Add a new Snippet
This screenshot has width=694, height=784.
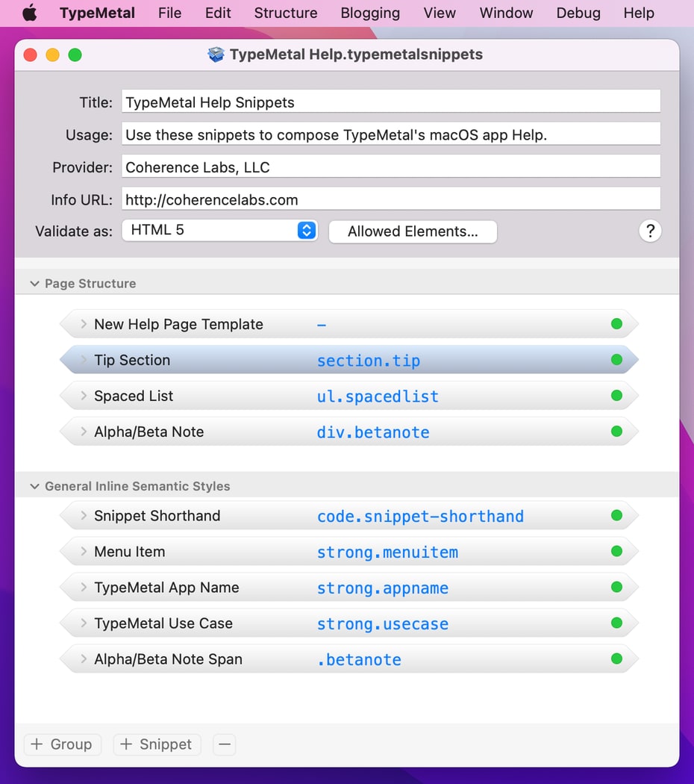(157, 744)
